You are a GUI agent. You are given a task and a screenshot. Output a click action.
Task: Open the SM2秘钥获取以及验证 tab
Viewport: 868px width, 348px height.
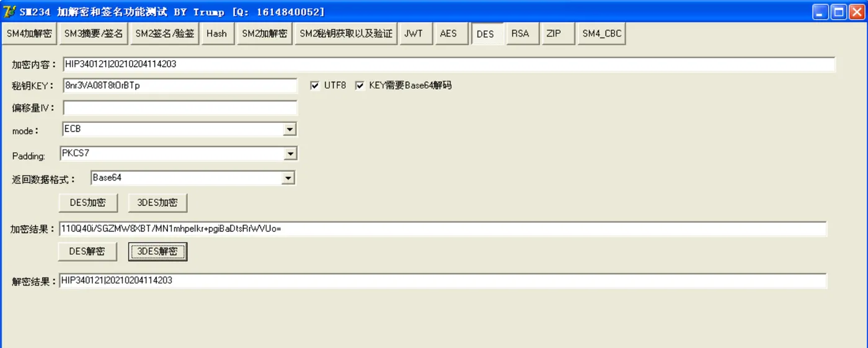pos(346,34)
